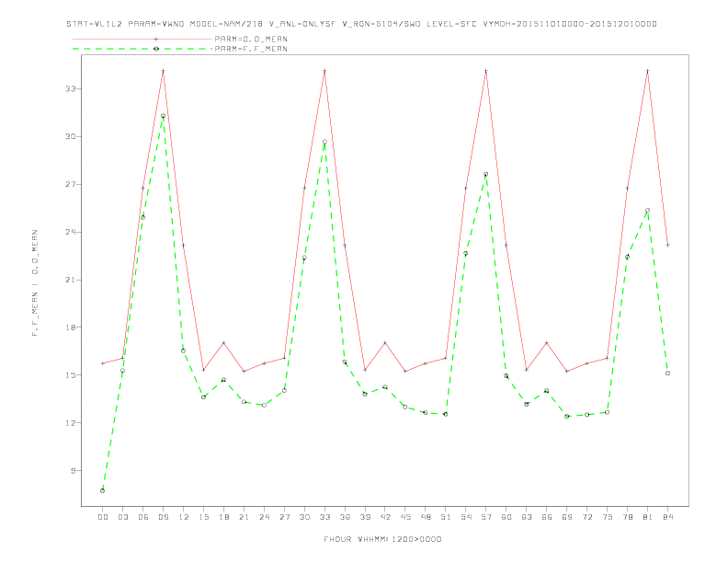This screenshot has width=728, height=563.
Task: Click the x-axis tick label 63
Action: (527, 517)
